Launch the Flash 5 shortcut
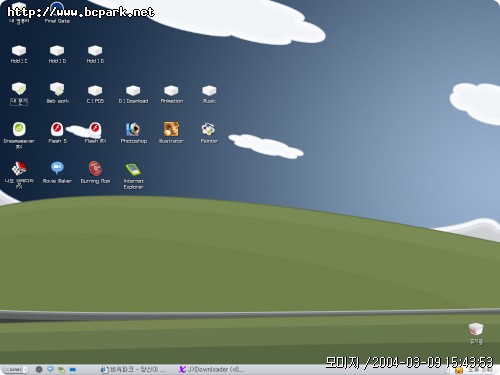Screen dimensions: 500x375 click(x=57, y=133)
